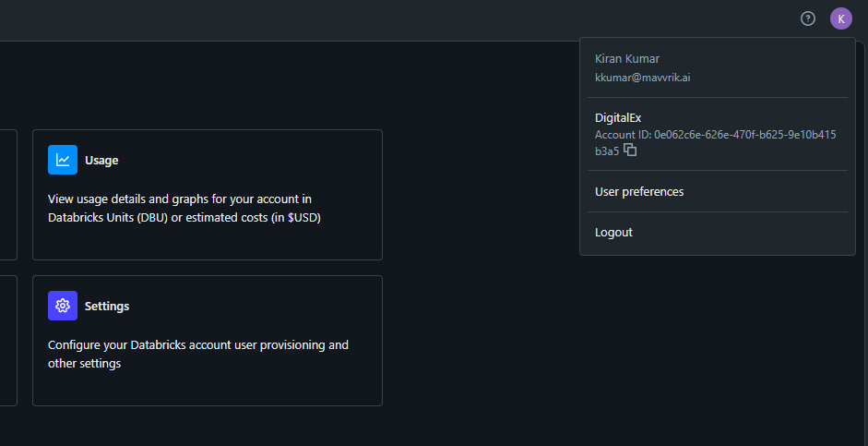The image size is (868, 446).
Task: Click the help question mark icon
Action: pos(808,18)
